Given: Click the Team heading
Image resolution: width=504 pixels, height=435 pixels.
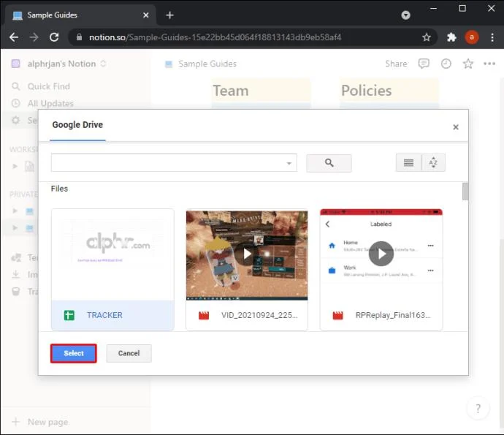Looking at the screenshot, I should pos(231,91).
